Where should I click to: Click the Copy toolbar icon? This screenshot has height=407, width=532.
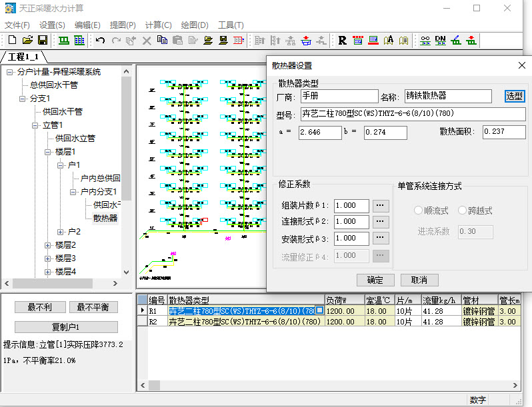coord(162,41)
